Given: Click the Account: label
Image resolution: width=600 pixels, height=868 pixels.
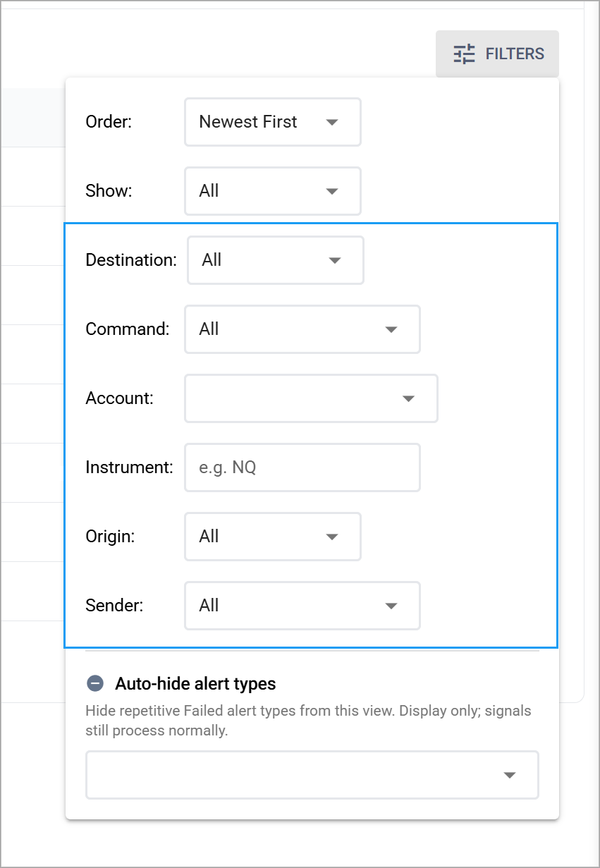Looking at the screenshot, I should [119, 398].
